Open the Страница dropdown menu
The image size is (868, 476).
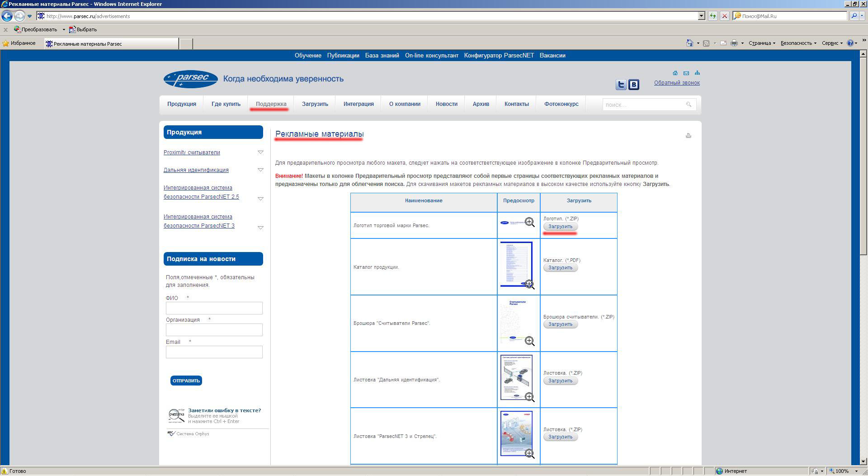(x=762, y=43)
